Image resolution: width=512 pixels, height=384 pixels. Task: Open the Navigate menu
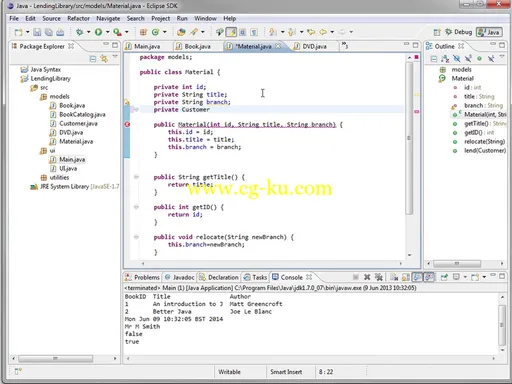point(108,18)
